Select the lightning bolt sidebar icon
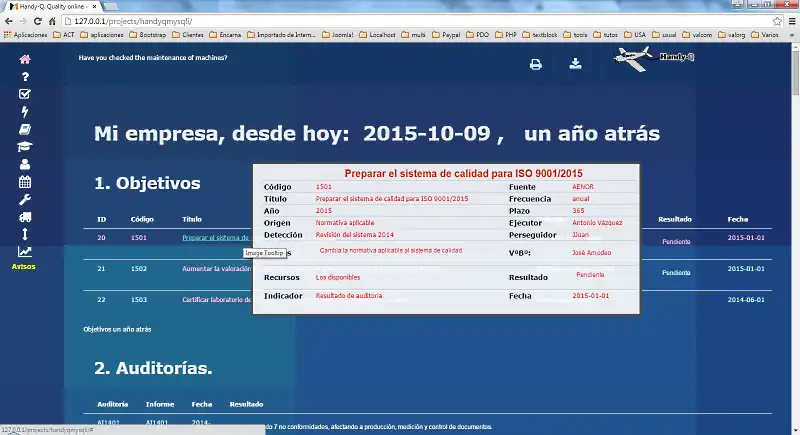This screenshot has width=800, height=435. point(24,112)
